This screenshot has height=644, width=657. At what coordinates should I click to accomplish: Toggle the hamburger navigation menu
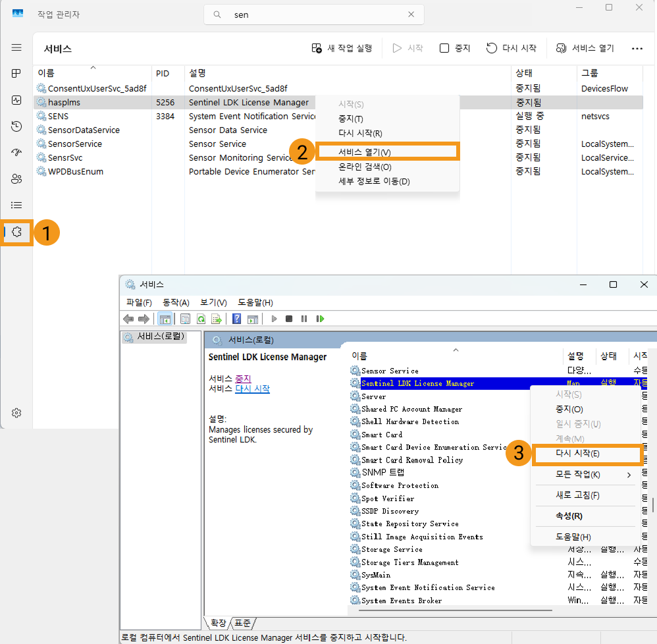coord(17,48)
